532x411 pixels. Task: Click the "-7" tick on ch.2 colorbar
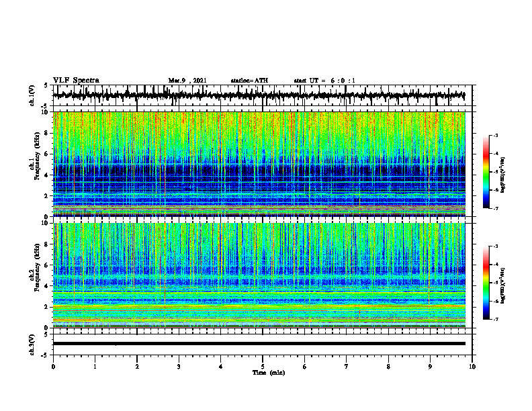[x=495, y=319]
